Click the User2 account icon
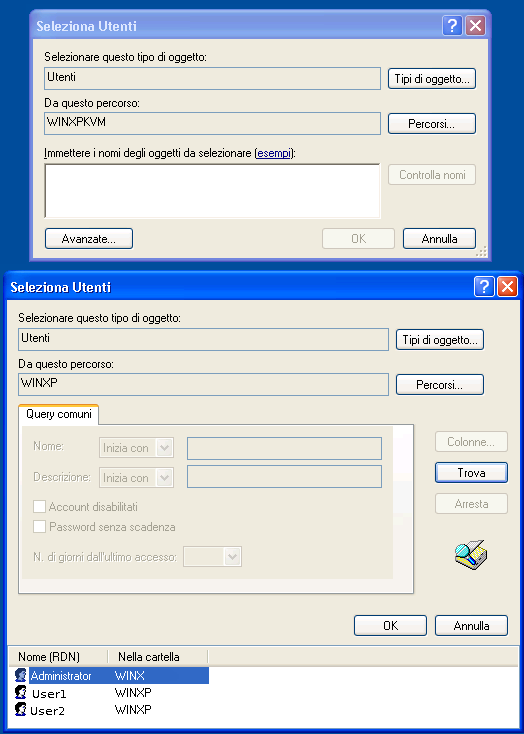 tap(21, 710)
